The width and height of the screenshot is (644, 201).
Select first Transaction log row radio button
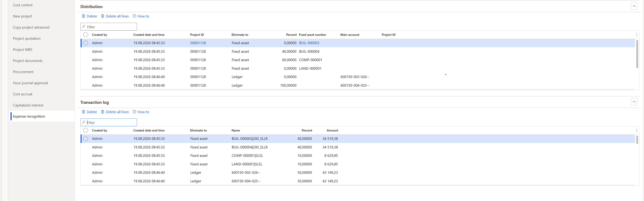pos(86,139)
